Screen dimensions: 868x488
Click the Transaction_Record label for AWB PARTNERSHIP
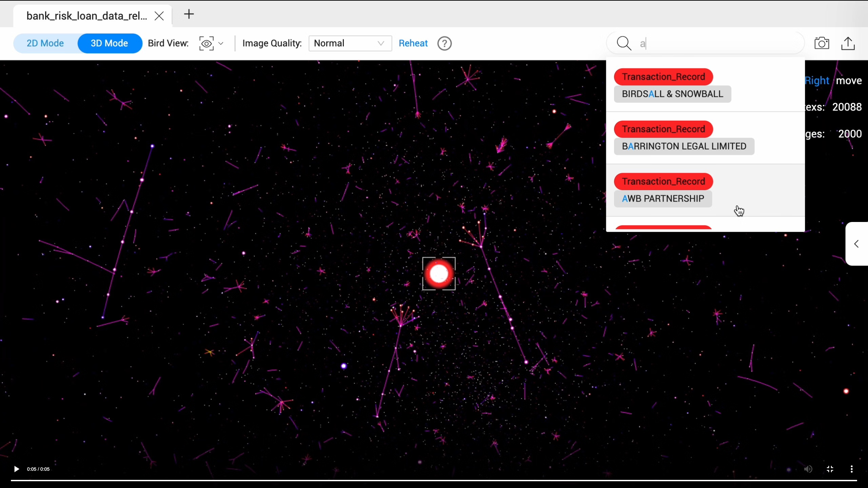point(664,182)
